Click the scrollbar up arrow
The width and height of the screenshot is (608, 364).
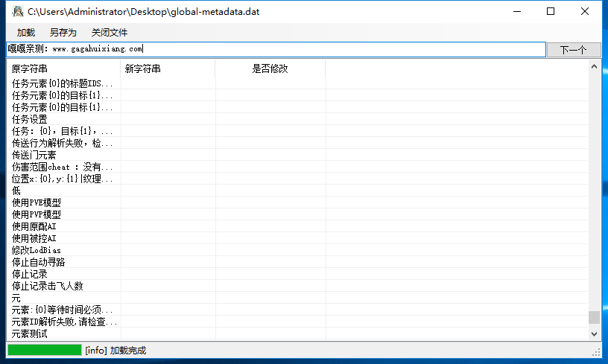coord(595,67)
